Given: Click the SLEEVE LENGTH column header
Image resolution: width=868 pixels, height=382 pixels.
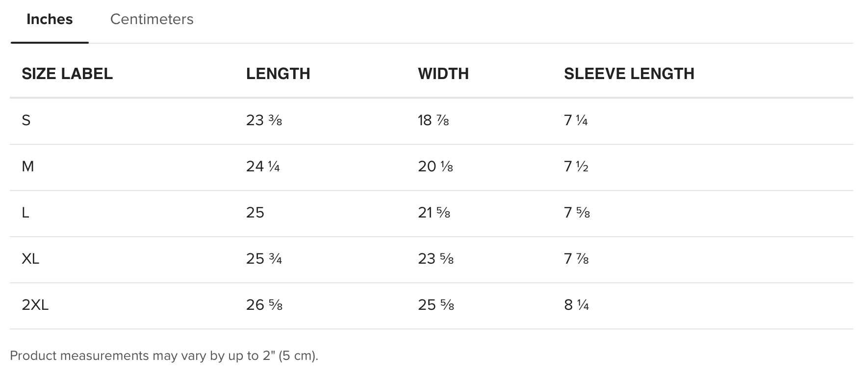Looking at the screenshot, I should [629, 74].
